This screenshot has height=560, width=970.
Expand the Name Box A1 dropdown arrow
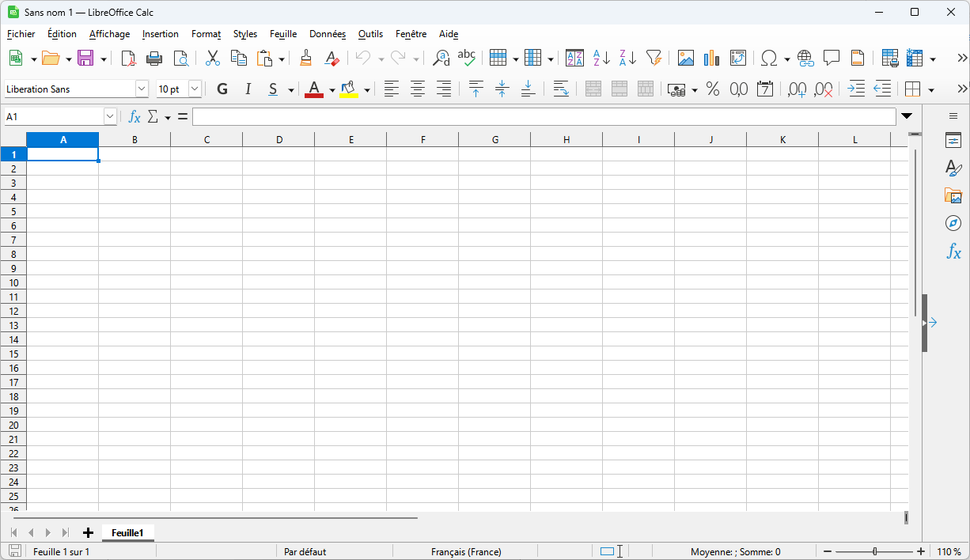110,117
